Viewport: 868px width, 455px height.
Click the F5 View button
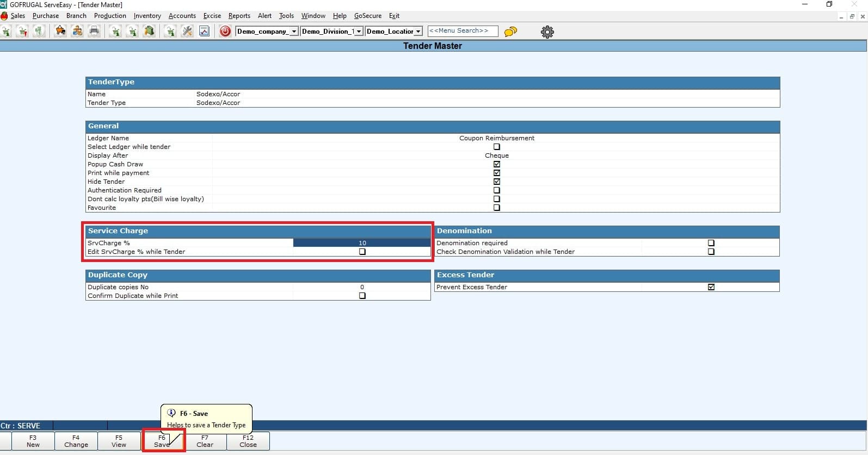(x=119, y=441)
